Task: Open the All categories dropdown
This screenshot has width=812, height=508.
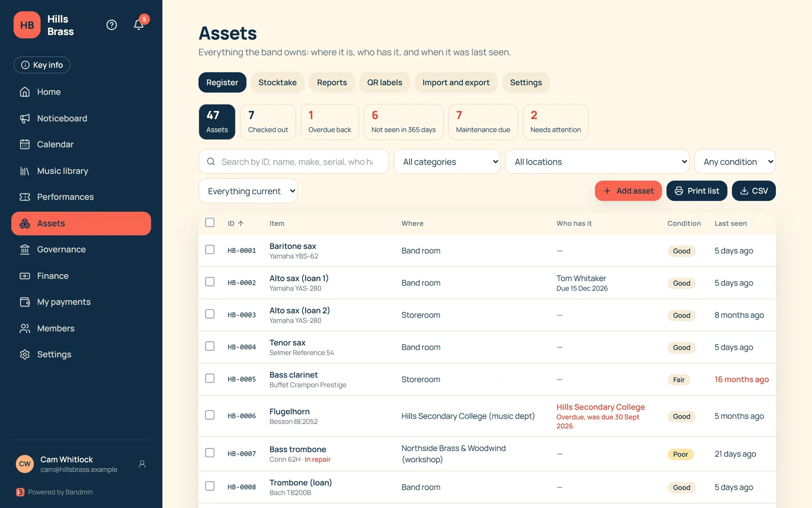Action: pos(447,162)
